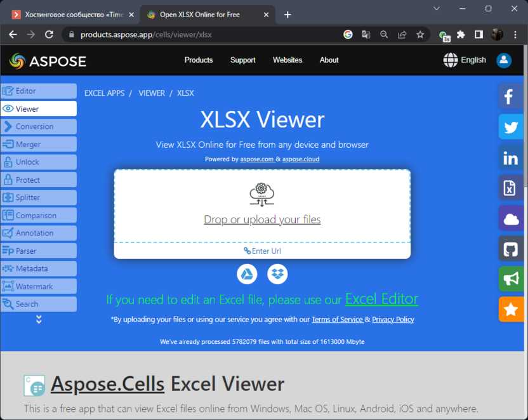Image resolution: width=528 pixels, height=420 pixels.
Task: Open the Protect app
Action: (38, 180)
